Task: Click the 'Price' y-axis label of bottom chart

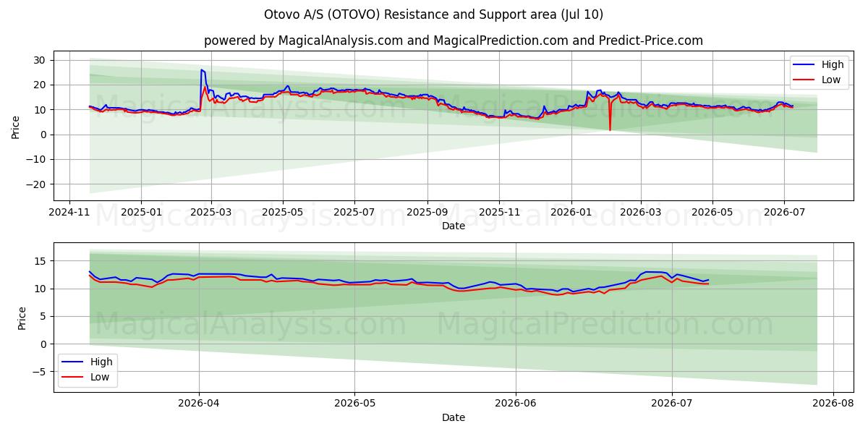Action: [x=22, y=318]
